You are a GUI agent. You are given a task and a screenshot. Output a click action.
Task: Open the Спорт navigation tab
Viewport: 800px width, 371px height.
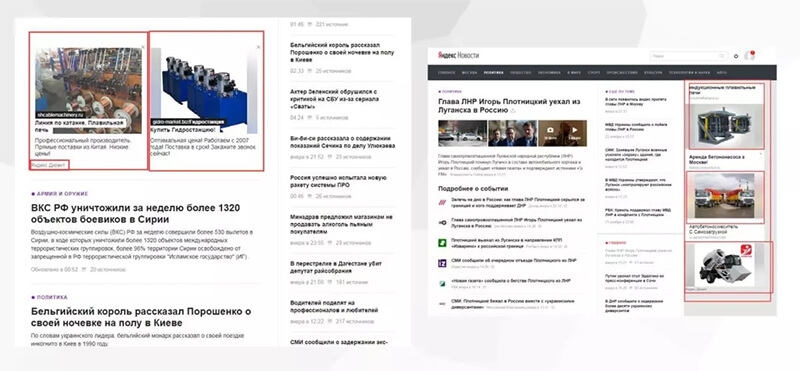593,73
